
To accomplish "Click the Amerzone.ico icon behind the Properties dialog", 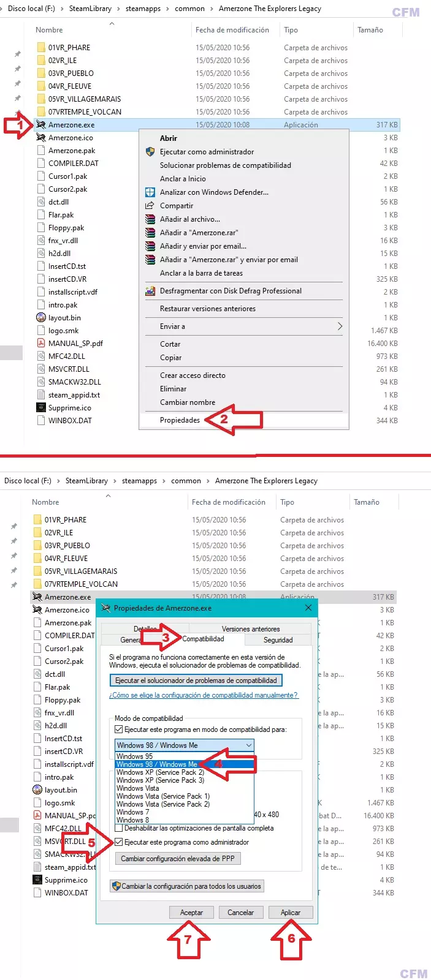I will (37, 609).
